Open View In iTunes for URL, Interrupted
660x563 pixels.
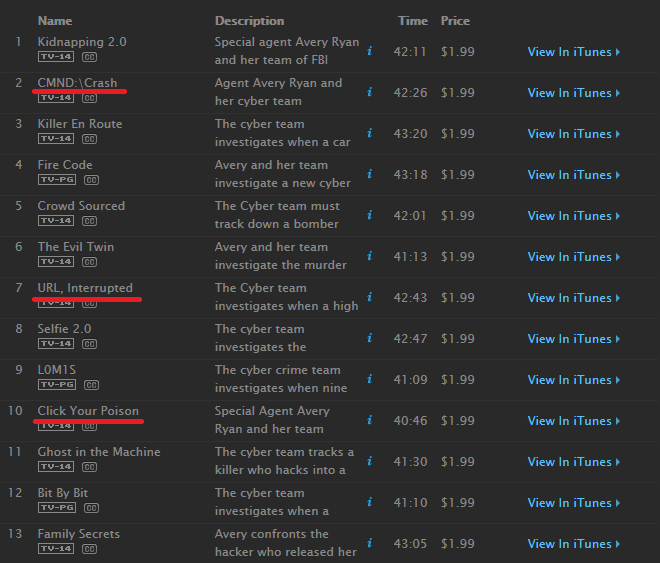(x=573, y=298)
